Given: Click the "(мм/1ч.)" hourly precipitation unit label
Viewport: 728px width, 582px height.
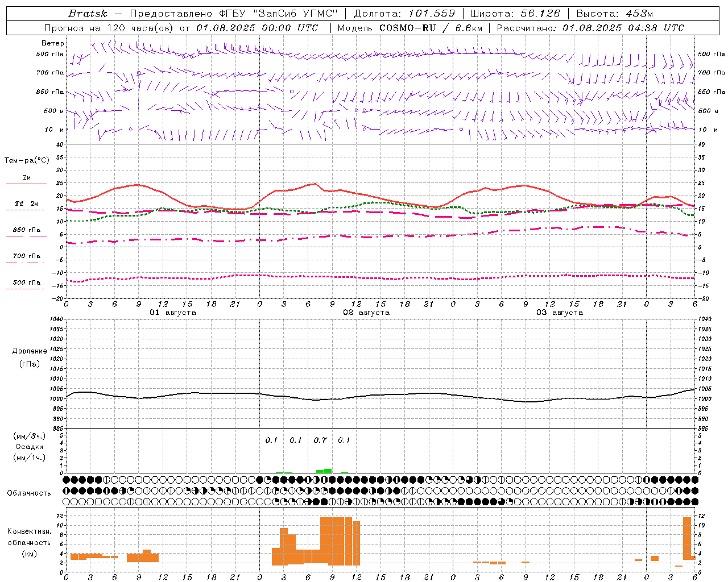Looking at the screenshot, I should coord(30,458).
